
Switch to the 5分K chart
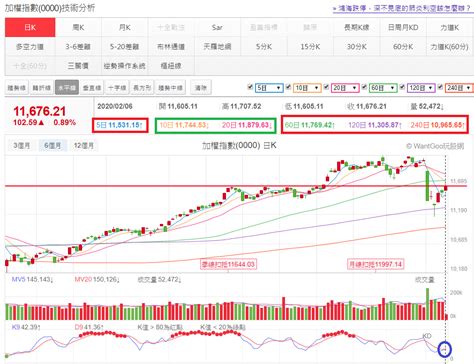click(264, 47)
